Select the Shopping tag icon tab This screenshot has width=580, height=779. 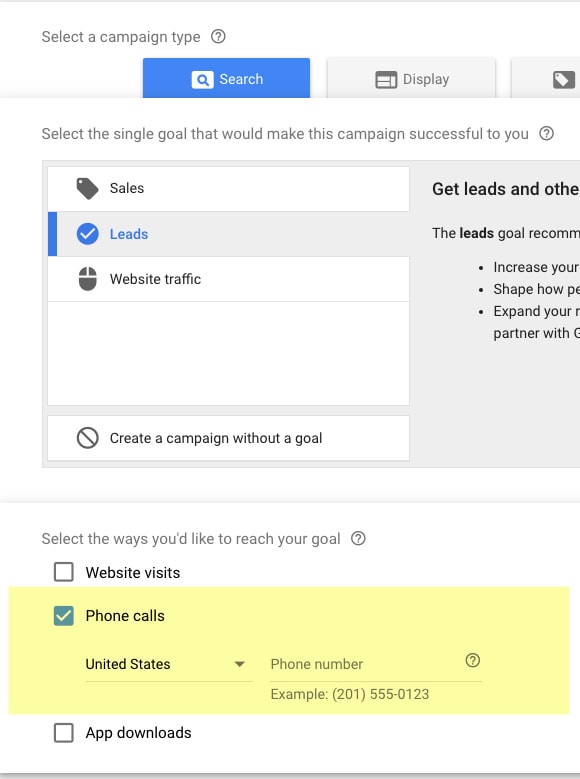564,79
